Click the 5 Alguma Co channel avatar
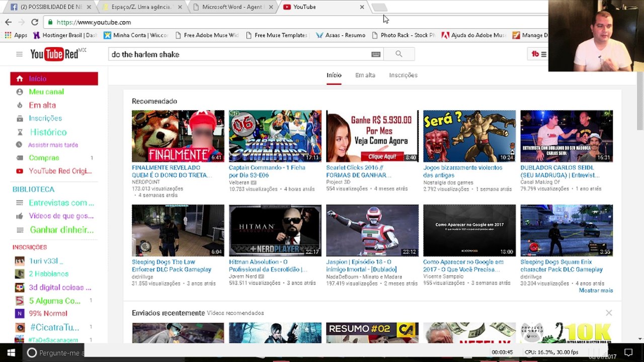Viewport: 644px width, 362px height. point(20,301)
